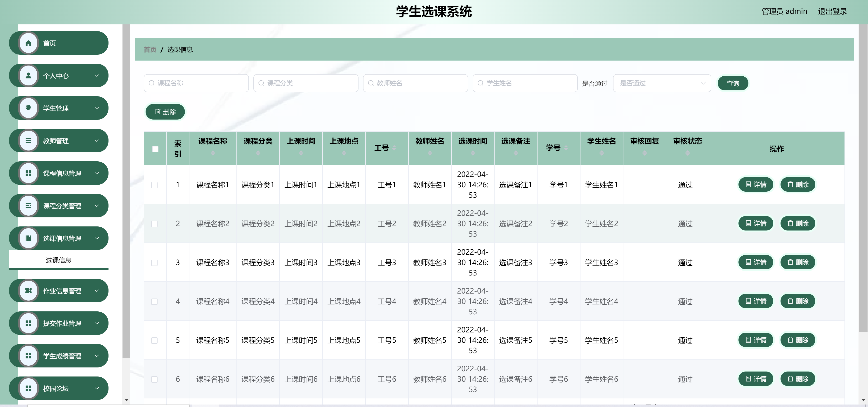The image size is (868, 407).
Task: Select the 选课信息 submenu item
Action: pyautogui.click(x=59, y=260)
